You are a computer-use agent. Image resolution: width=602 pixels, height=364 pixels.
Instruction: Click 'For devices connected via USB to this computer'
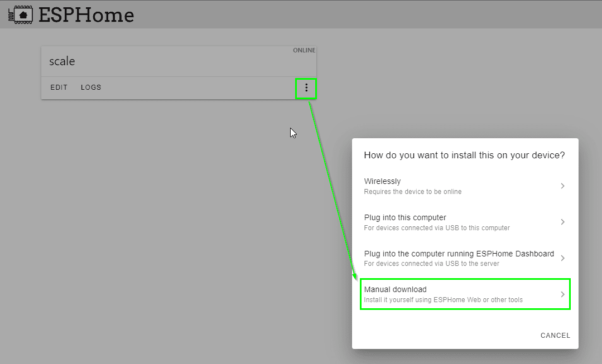pyautogui.click(x=437, y=228)
